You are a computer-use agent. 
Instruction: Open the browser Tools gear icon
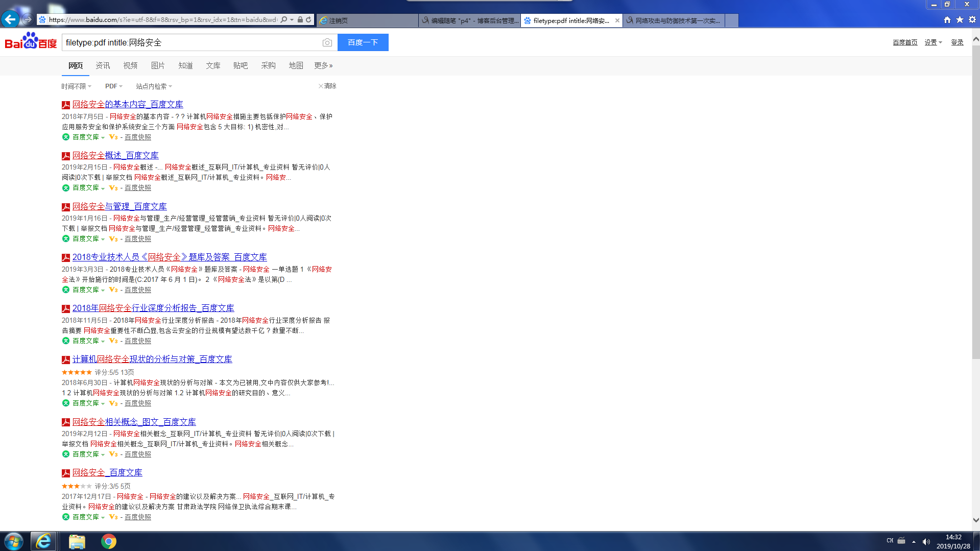tap(972, 20)
